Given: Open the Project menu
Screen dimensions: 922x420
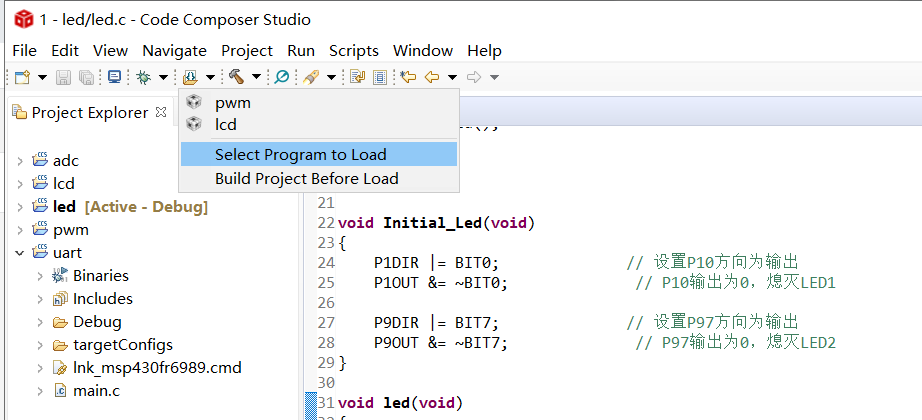Looking at the screenshot, I should coord(247,51).
